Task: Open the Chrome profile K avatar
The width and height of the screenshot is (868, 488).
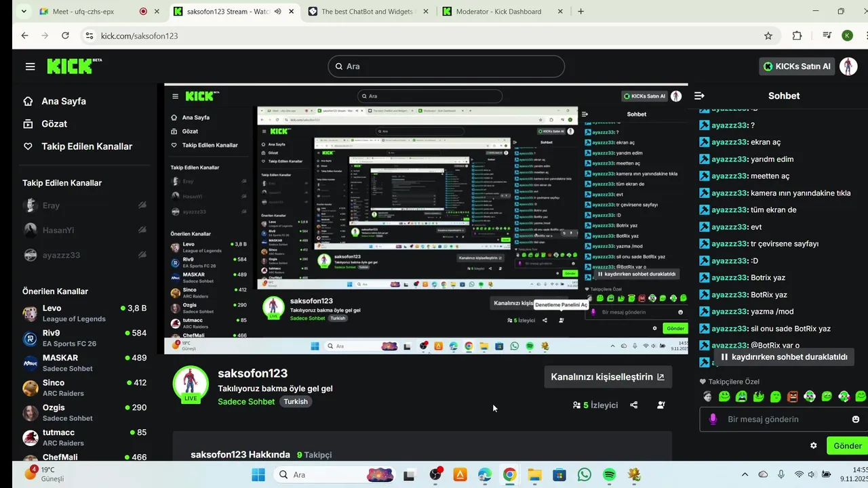Action: (848, 35)
